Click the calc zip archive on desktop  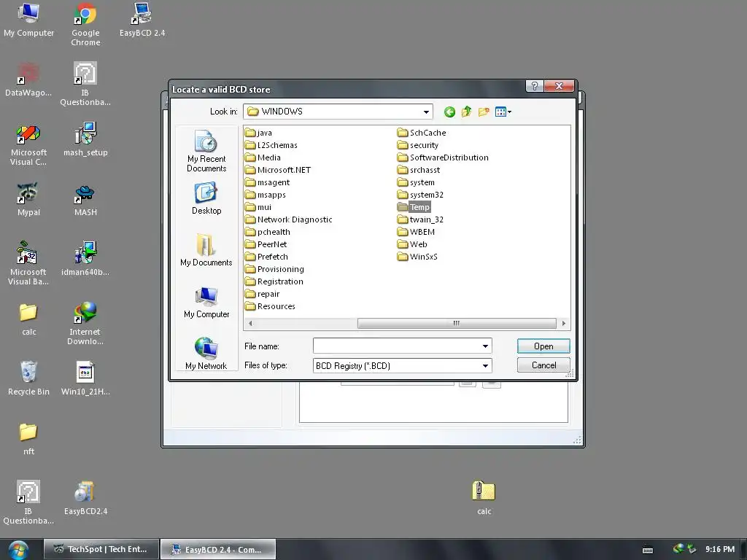point(484,498)
